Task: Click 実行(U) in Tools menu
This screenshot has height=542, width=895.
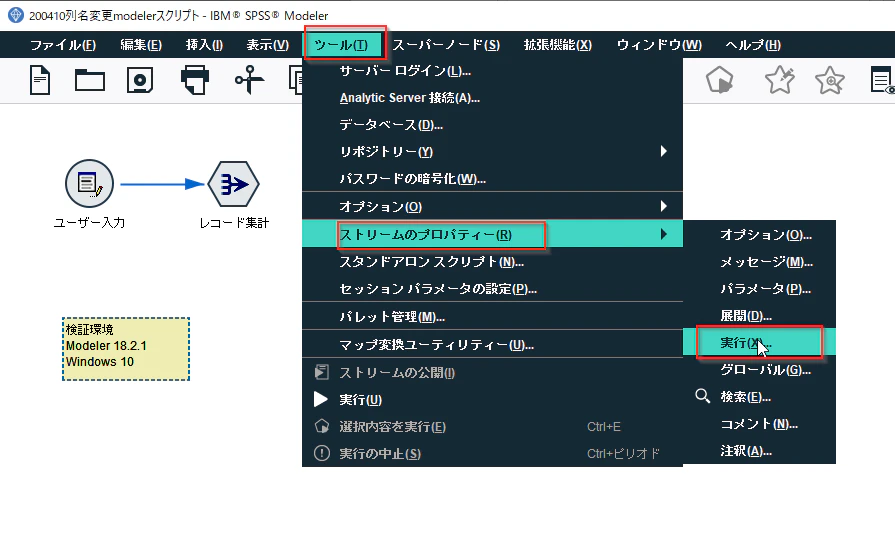Action: point(492,399)
